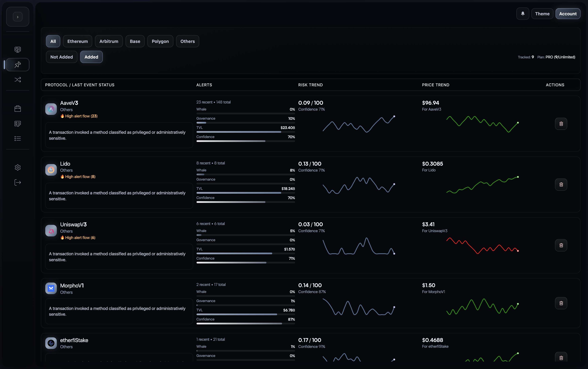Image resolution: width=588 pixels, height=369 pixels.
Task: Click MorphoV1 Confidence progress bar
Action: [246, 324]
